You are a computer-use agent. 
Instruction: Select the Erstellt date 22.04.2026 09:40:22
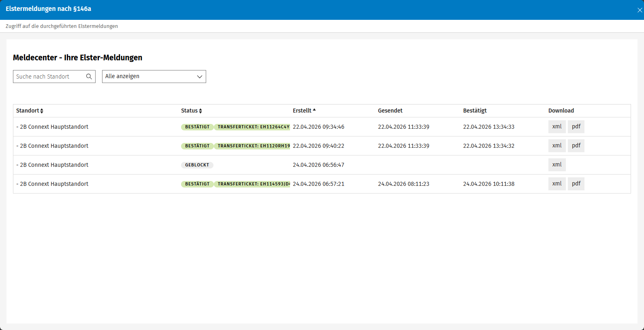[318, 146]
